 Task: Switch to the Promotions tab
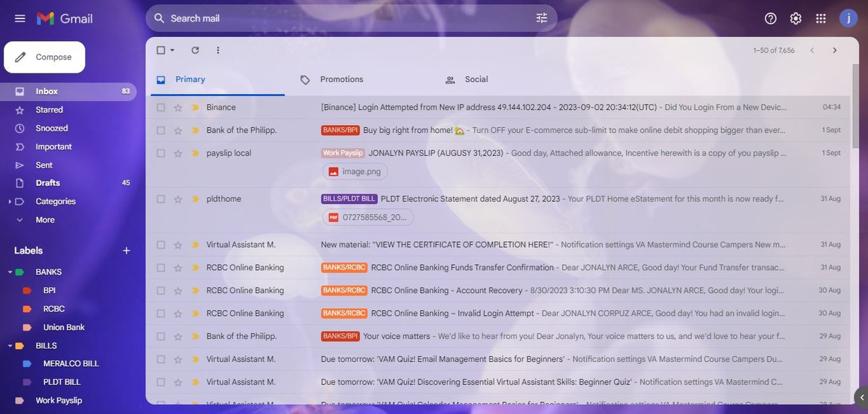point(341,80)
